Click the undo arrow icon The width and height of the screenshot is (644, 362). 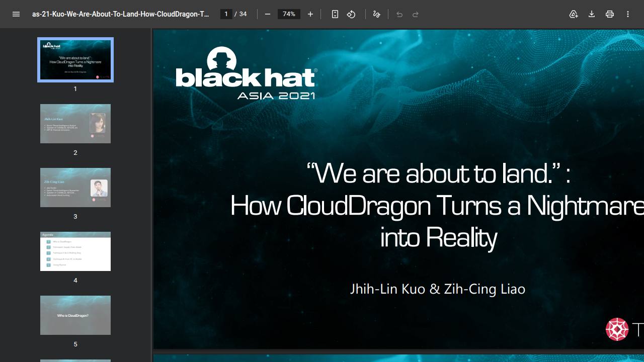(399, 14)
